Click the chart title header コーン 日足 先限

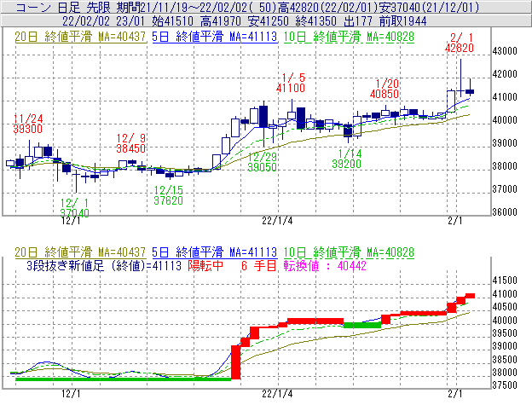click(x=63, y=7)
